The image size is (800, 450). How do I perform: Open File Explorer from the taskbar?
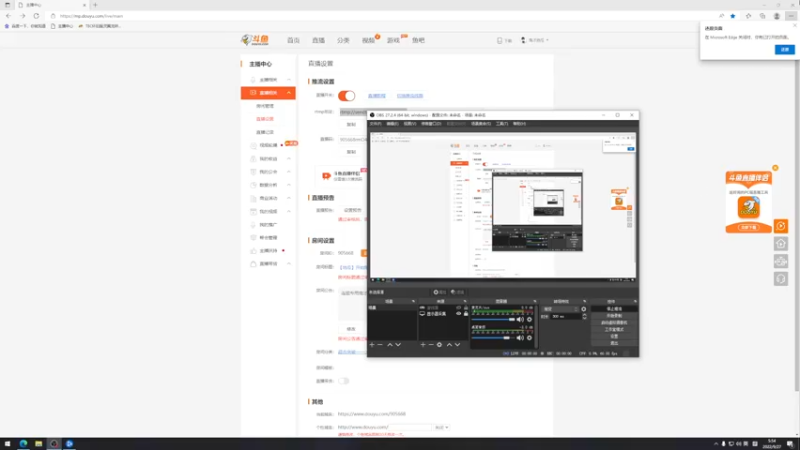click(x=38, y=444)
